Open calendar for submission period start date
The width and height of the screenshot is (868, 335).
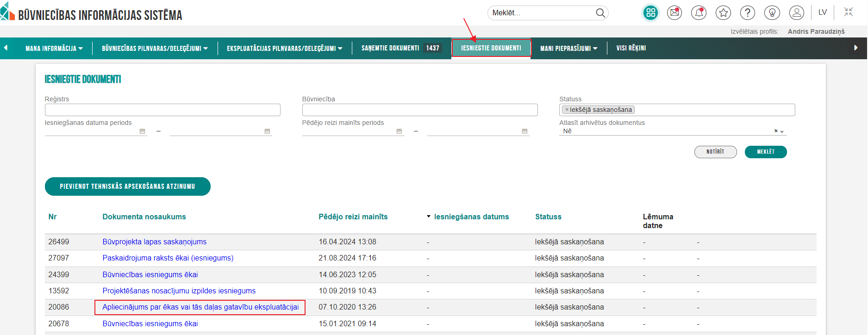(142, 131)
